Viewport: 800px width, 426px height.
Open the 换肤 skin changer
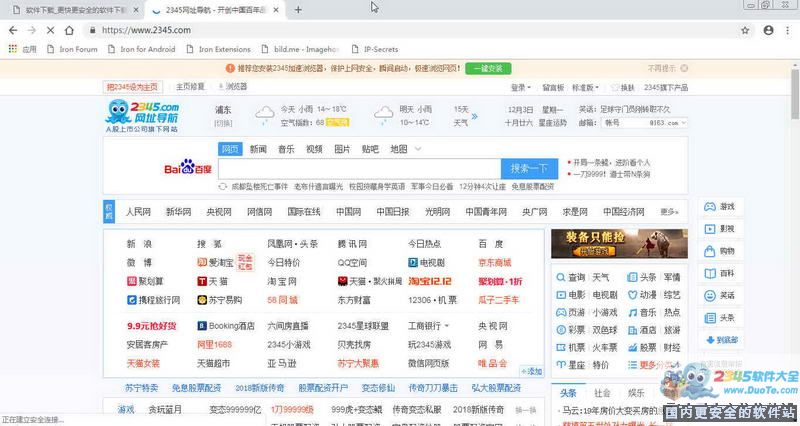click(x=622, y=88)
